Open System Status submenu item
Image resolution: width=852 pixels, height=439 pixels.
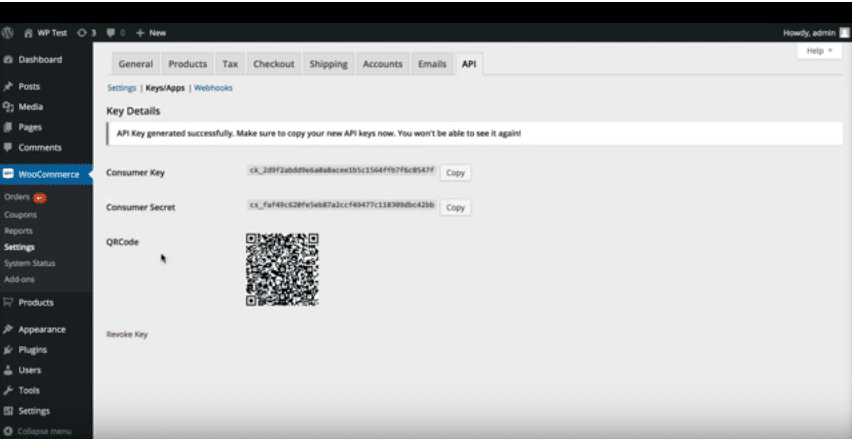tap(30, 264)
